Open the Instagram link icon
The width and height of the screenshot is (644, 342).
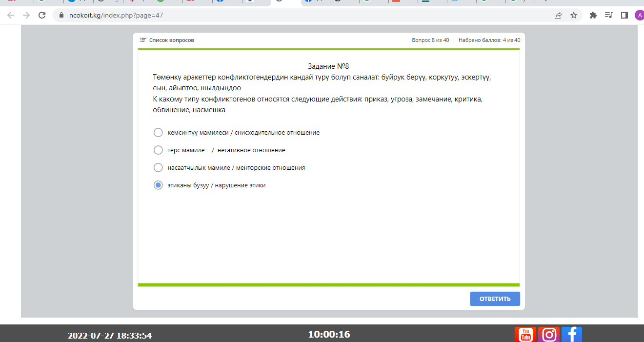549,335
